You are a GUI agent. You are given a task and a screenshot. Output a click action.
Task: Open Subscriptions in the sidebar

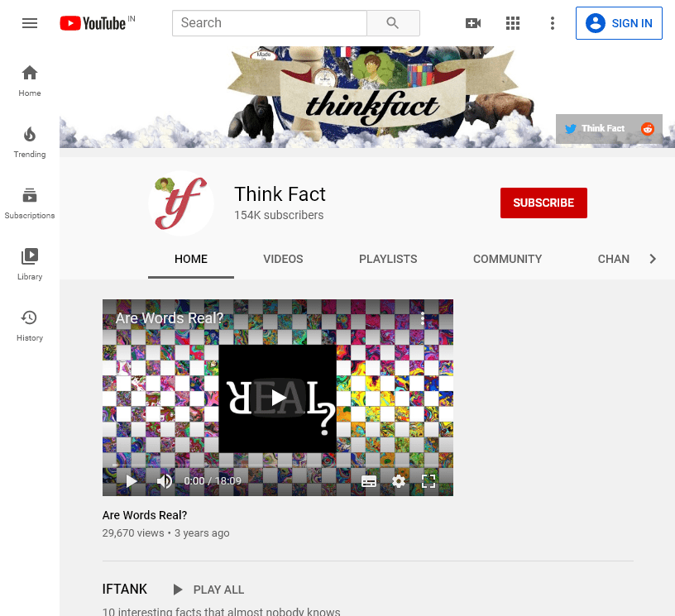(x=30, y=203)
